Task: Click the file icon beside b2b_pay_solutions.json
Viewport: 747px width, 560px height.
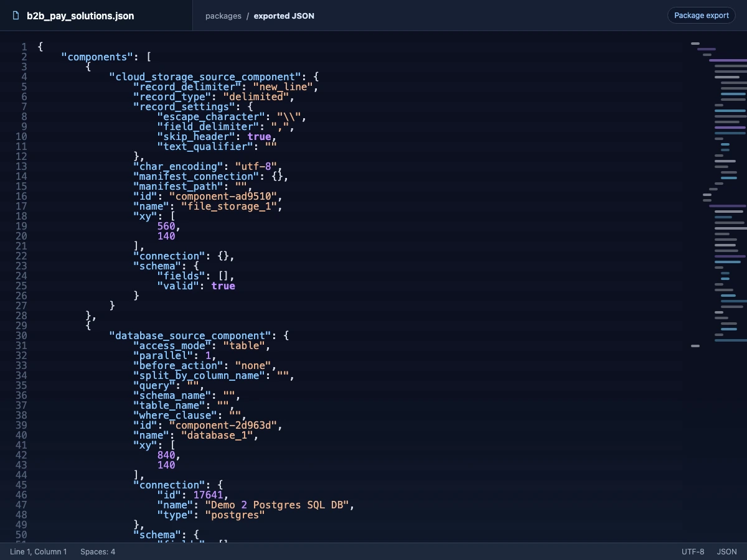Action: (x=16, y=16)
